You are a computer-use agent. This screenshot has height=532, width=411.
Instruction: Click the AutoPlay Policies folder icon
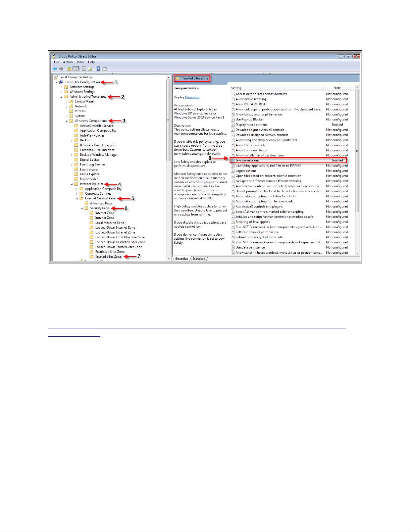(76, 135)
